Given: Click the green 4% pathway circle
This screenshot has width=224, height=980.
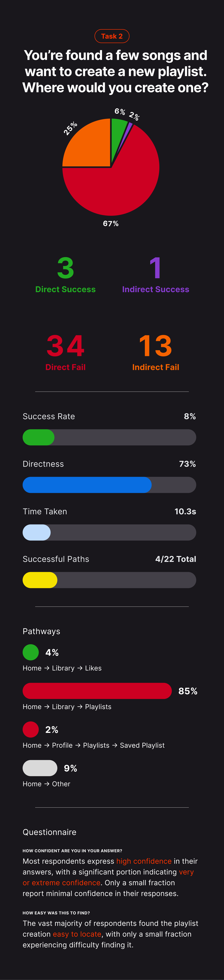Looking at the screenshot, I should point(31,652).
